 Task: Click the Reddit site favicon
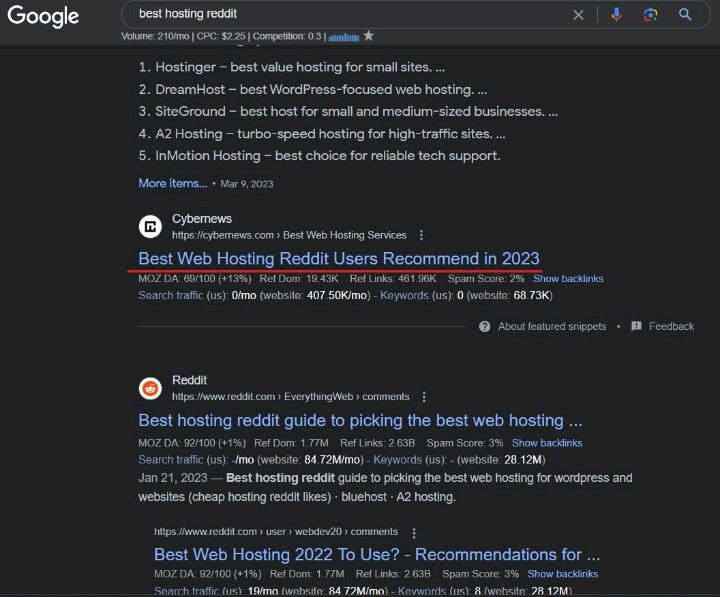pos(150,388)
